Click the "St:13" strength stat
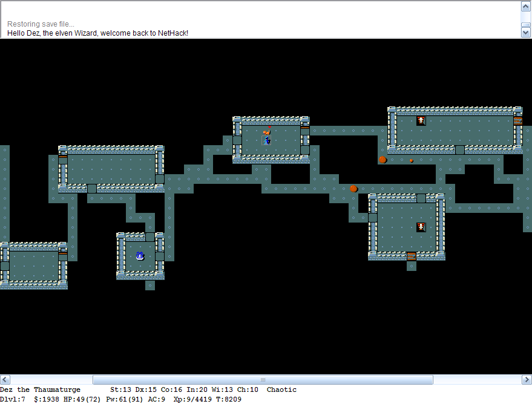This screenshot has width=532, height=404. pos(120,389)
